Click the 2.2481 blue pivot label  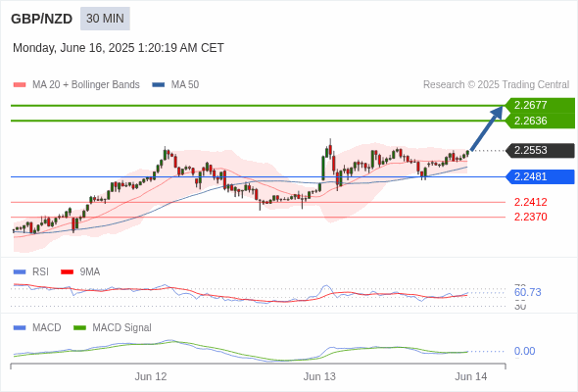[541, 176]
